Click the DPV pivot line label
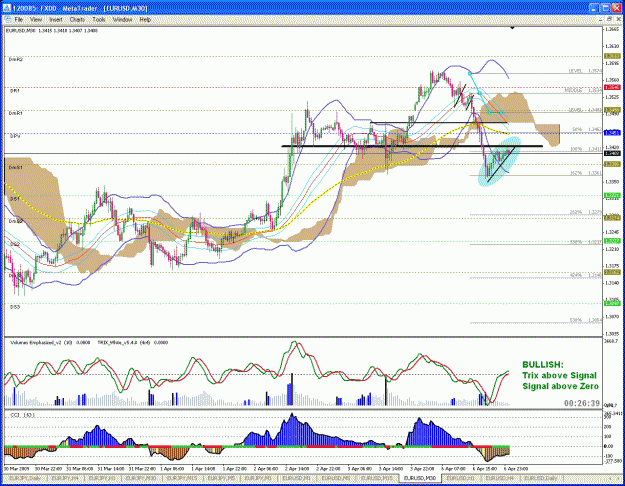This screenshot has height=486, width=625. pos(15,136)
